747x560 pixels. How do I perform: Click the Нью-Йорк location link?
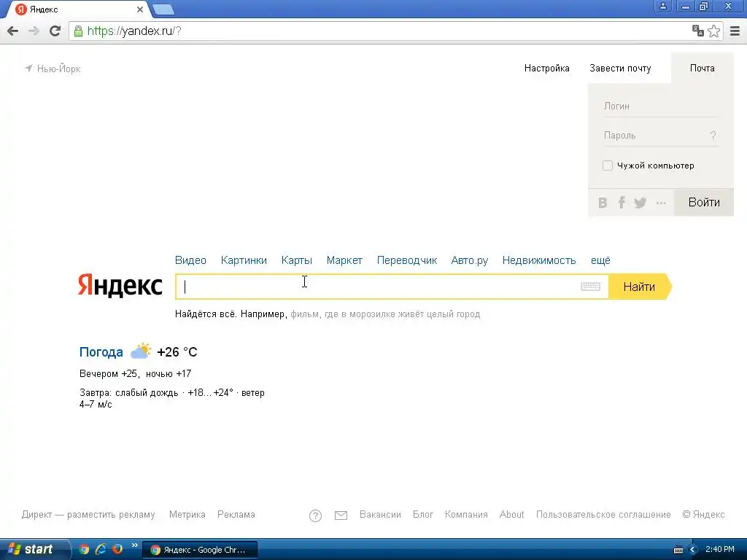(58, 69)
